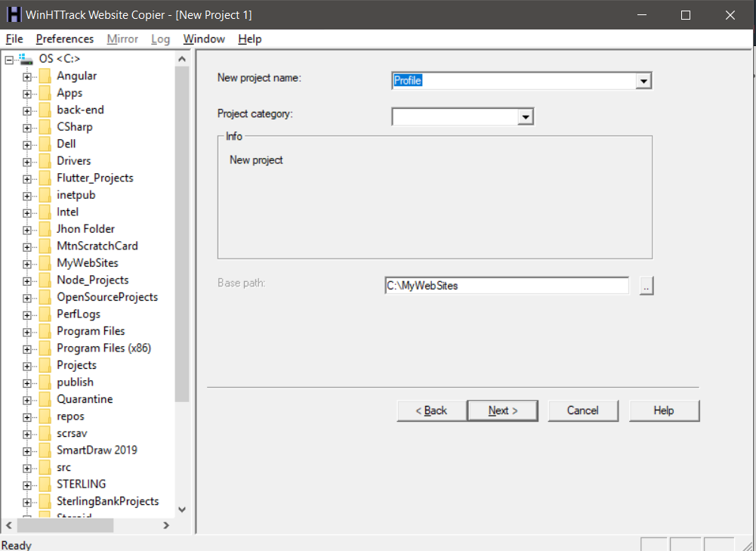Image resolution: width=756 pixels, height=551 pixels.
Task: Click the MtnScratchCard folder icon
Action: (x=45, y=246)
